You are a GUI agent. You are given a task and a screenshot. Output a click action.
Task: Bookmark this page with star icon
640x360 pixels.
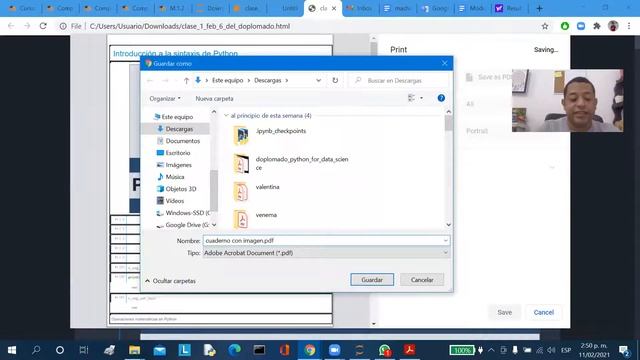point(544,26)
